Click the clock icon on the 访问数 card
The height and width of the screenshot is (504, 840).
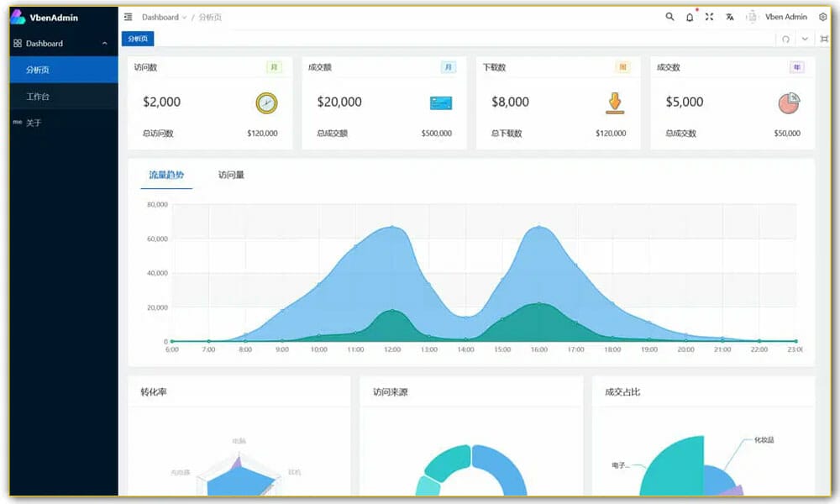(265, 102)
